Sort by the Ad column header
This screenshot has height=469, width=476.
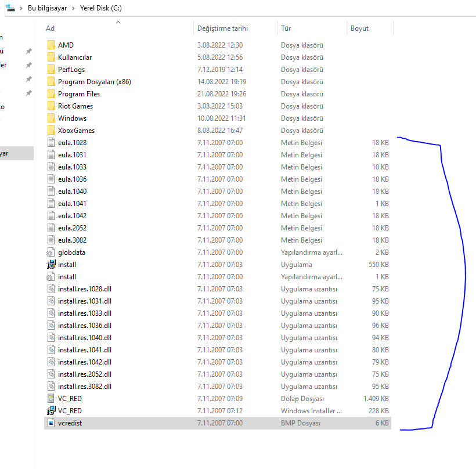click(50, 28)
